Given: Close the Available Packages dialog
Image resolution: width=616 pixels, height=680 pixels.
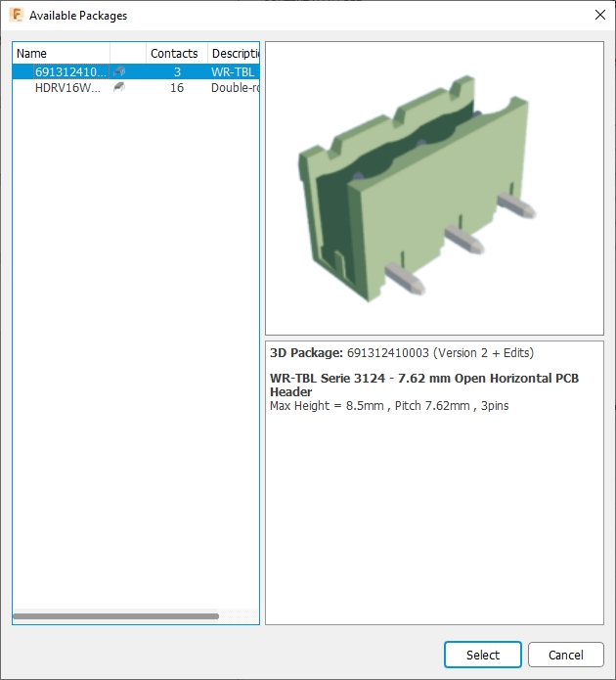Looking at the screenshot, I should (x=600, y=15).
